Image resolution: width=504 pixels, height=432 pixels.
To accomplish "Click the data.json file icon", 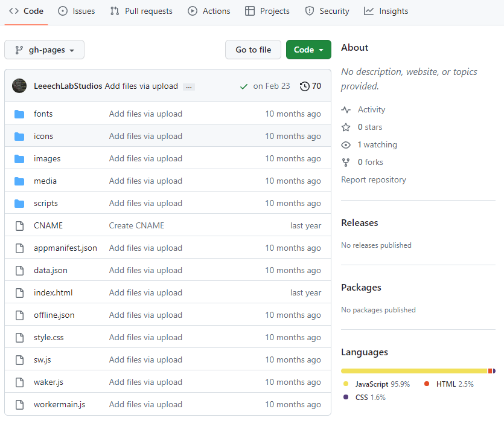I will tap(19, 271).
